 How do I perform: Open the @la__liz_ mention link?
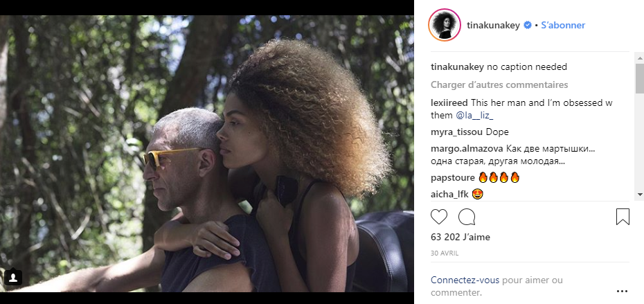click(474, 116)
